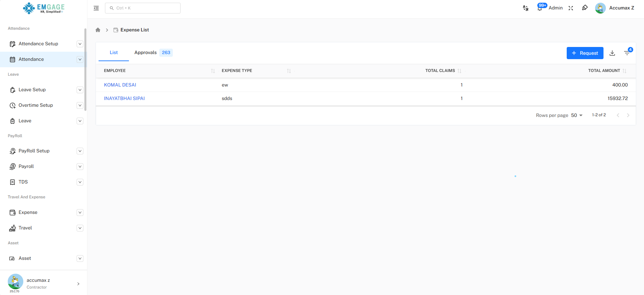Expand Expense chevron

(x=80, y=213)
